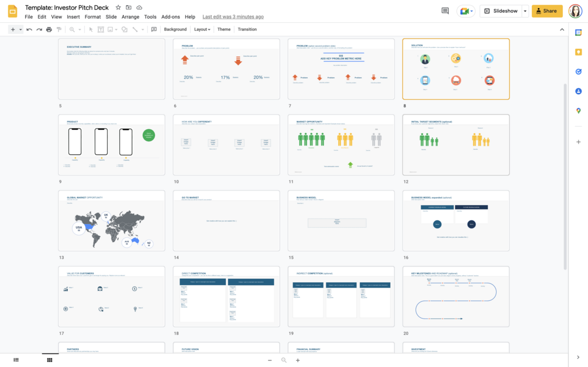Click the Transition button
Screen dimensions: 588x367
click(247, 29)
